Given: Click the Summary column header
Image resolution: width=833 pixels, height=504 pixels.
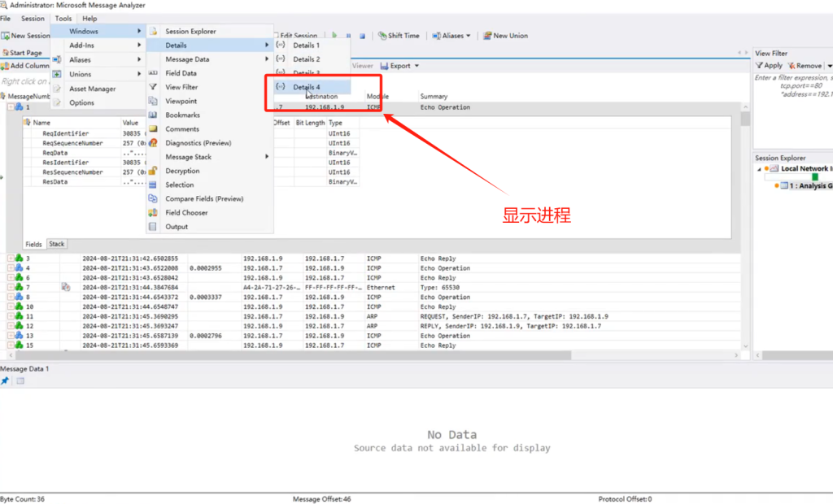Looking at the screenshot, I should 434,96.
